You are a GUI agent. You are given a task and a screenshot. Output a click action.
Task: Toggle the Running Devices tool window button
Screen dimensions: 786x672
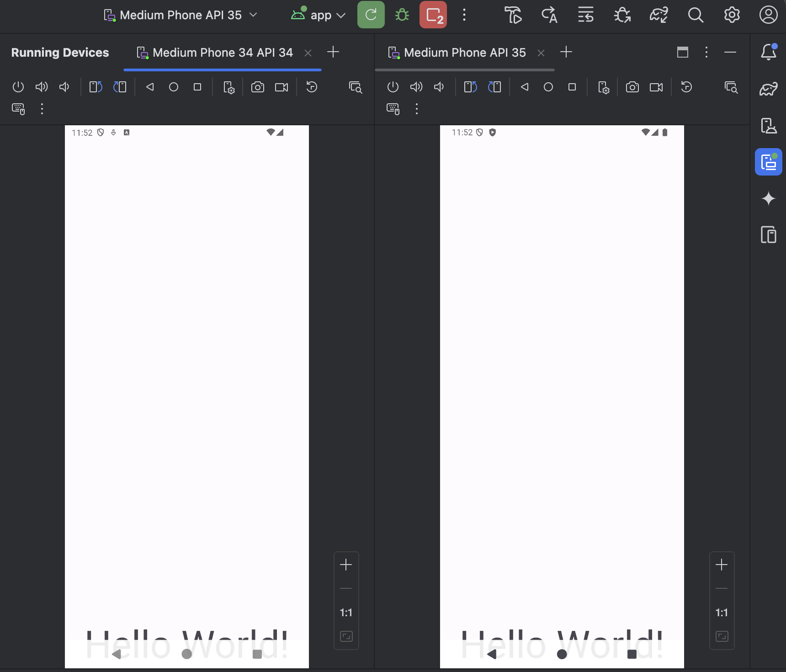769,162
